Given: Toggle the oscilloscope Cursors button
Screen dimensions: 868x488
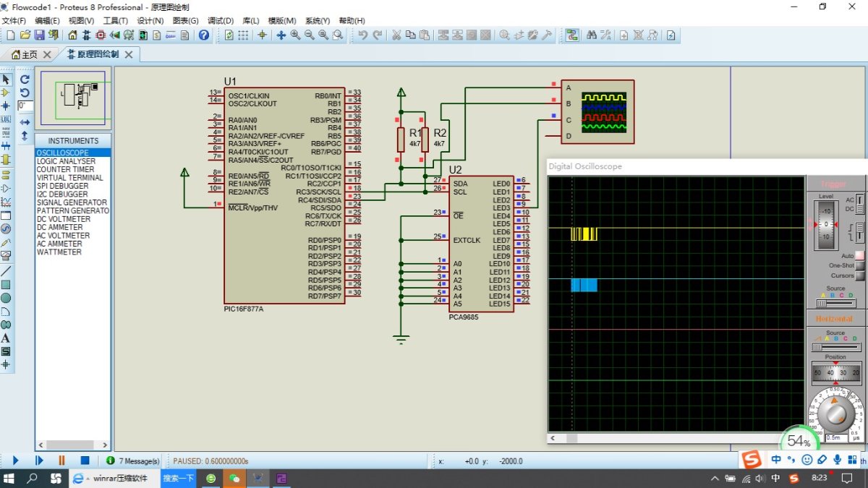Looking at the screenshot, I should click(x=859, y=275).
